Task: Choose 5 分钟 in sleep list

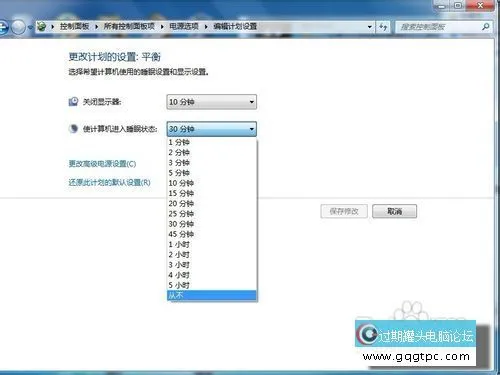Action: [212, 173]
